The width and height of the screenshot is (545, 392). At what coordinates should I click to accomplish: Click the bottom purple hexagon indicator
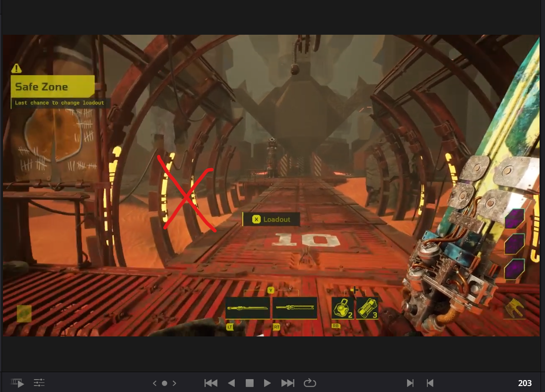pyautogui.click(x=514, y=268)
